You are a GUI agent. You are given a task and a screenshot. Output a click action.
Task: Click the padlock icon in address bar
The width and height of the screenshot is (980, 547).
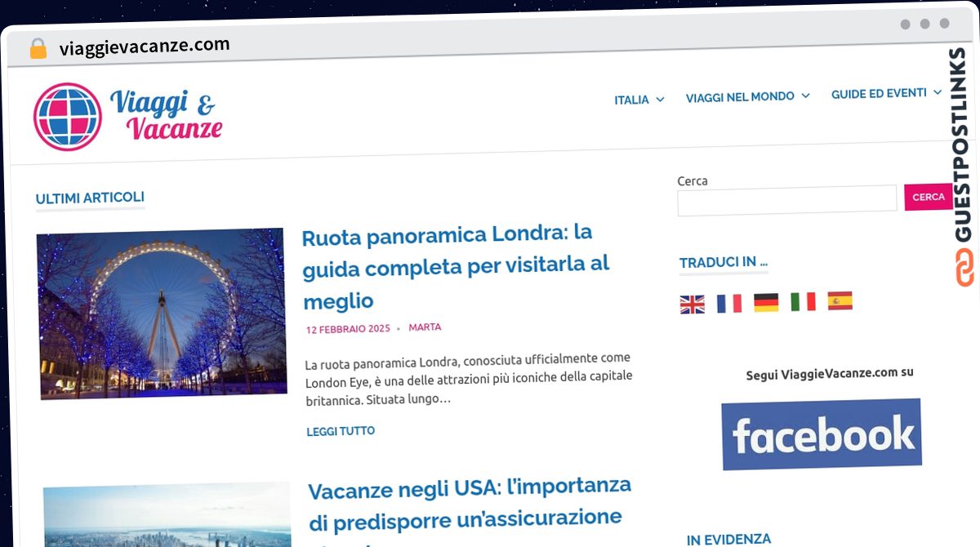(38, 49)
